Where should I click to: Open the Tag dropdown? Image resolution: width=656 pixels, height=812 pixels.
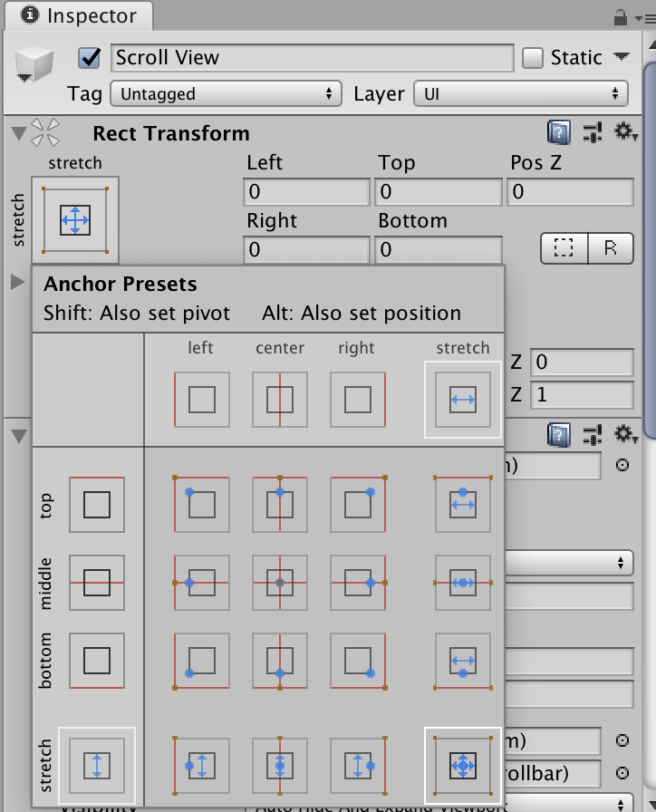point(226,93)
